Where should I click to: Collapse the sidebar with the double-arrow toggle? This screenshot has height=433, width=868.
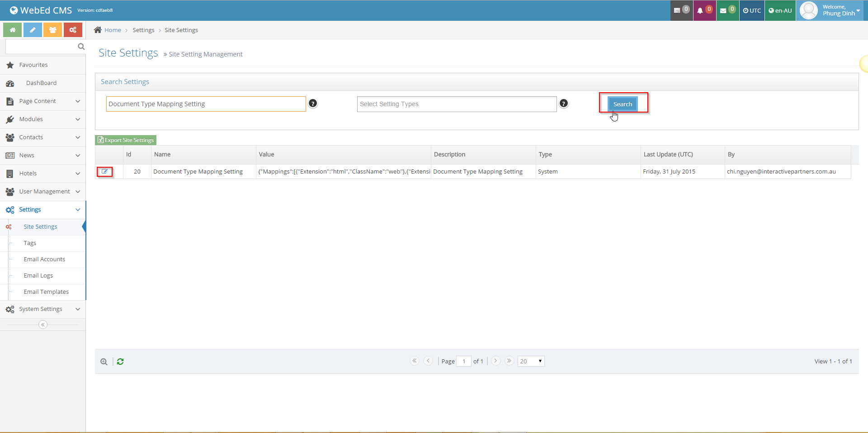point(43,325)
